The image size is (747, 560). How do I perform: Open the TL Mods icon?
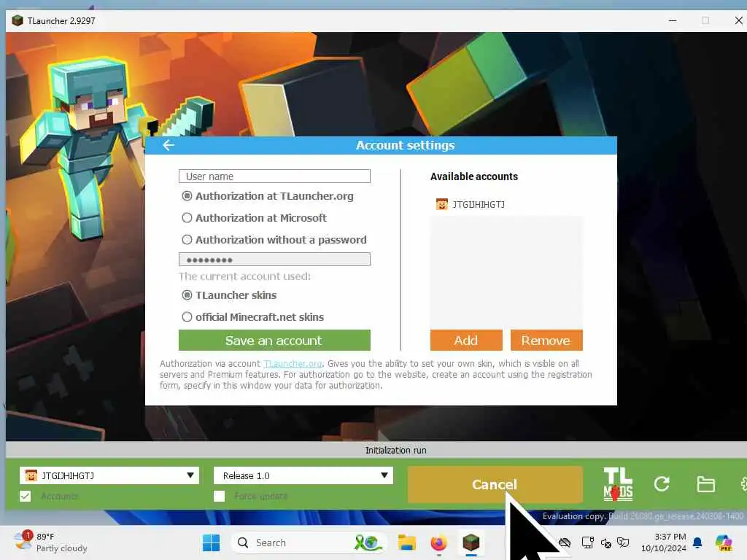(618, 484)
